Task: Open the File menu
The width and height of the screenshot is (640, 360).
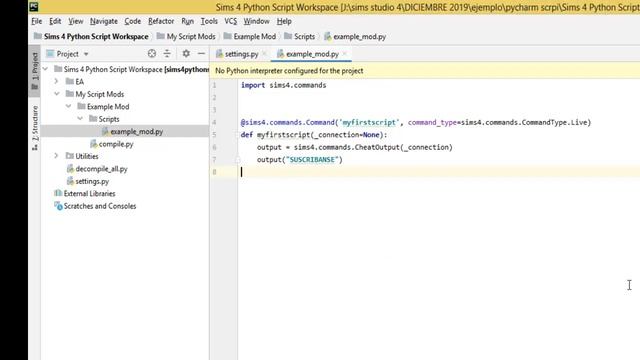Action: (37, 21)
